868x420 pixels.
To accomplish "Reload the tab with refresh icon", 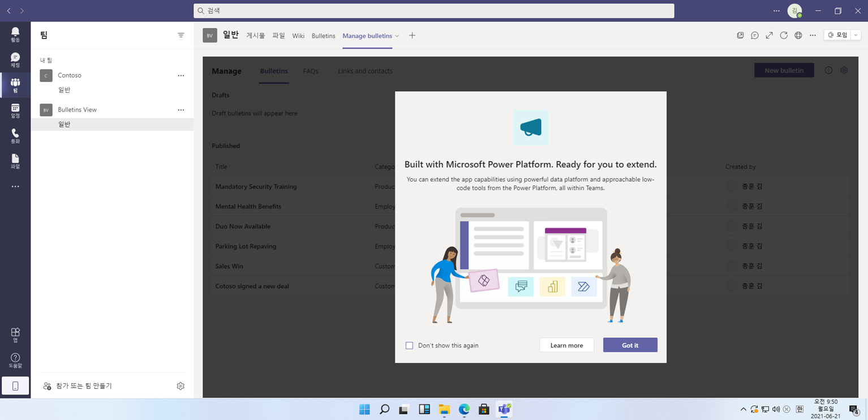I will 784,35.
